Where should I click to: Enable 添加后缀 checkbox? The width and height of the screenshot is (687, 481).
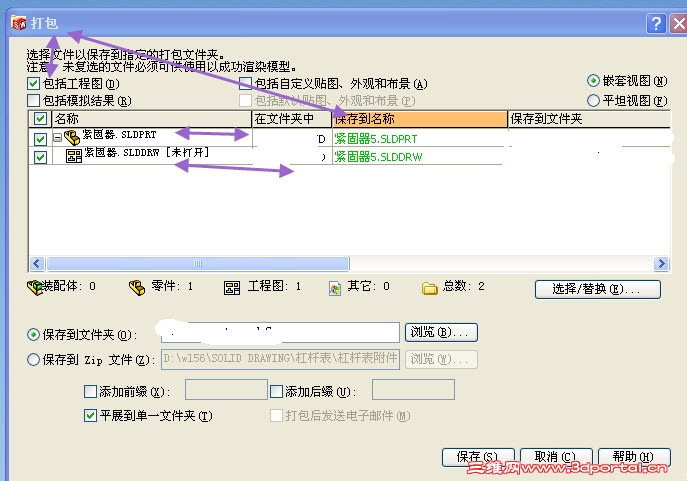[x=276, y=391]
